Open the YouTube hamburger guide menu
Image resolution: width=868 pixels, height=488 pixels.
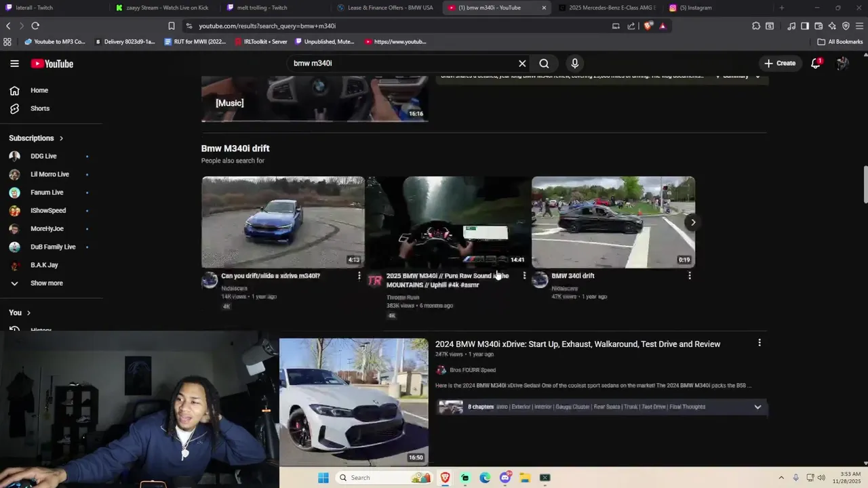coord(14,63)
